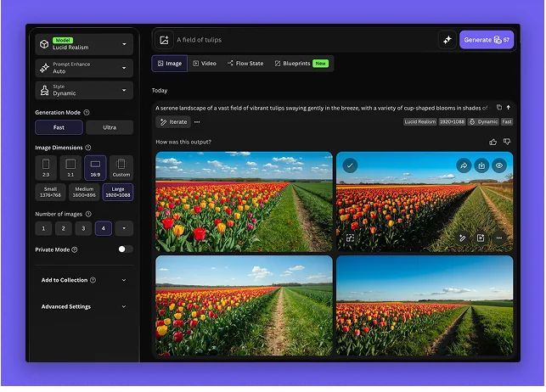Click the 1920×1088 tag
The height and width of the screenshot is (392, 546).
coord(452,121)
